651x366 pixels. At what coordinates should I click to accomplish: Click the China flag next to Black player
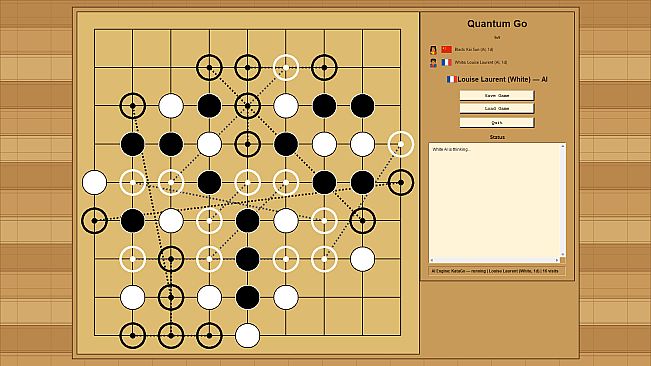click(446, 49)
